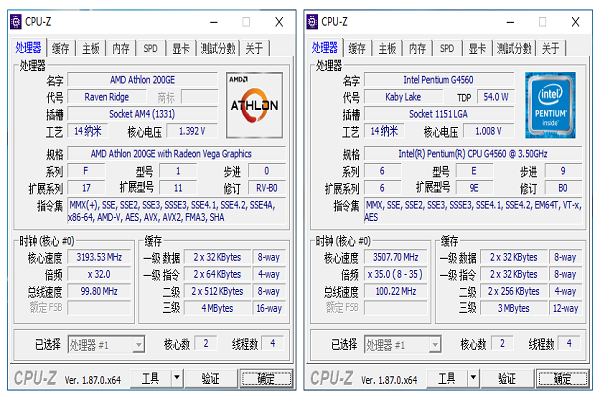The height and width of the screenshot is (400, 600).
Task: Click the AMD Athlon 200GE name field
Action: click(x=143, y=80)
